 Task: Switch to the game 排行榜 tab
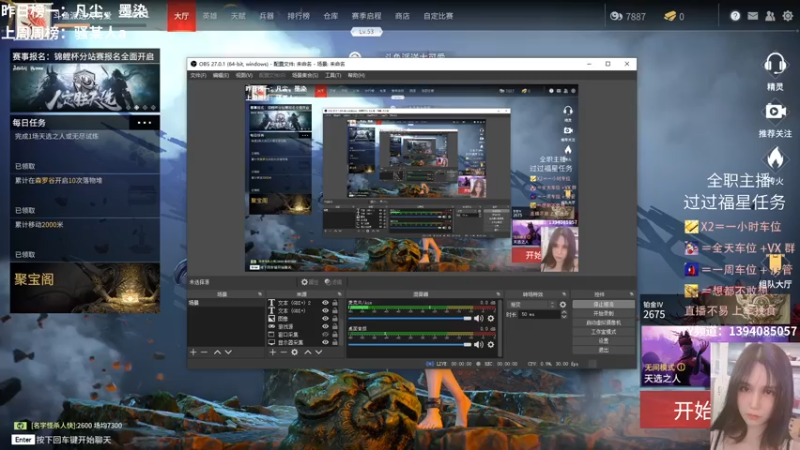click(298, 16)
